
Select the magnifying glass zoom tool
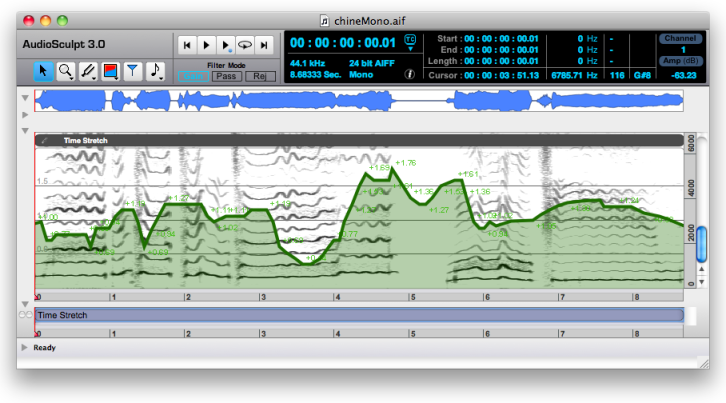tap(66, 71)
